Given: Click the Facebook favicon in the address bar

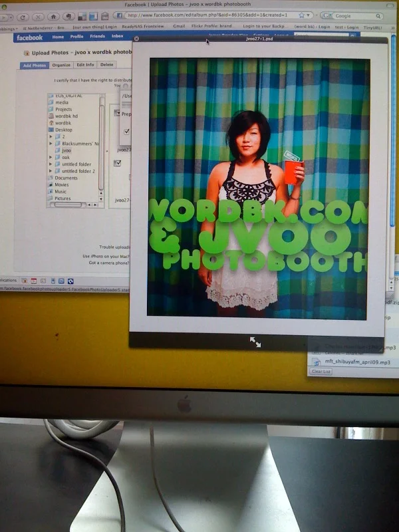Looking at the screenshot, I should click(120, 15).
